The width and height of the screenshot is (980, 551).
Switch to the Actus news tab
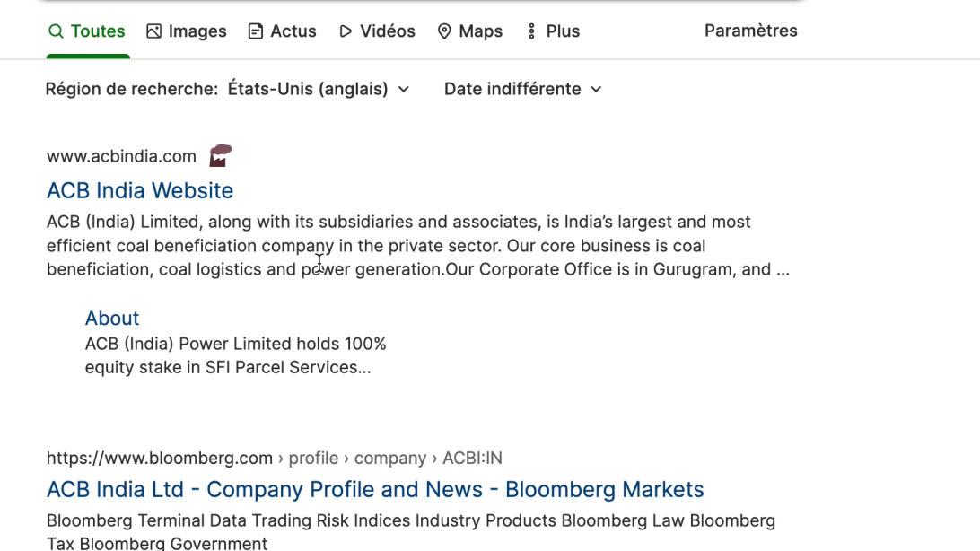[x=293, y=31]
